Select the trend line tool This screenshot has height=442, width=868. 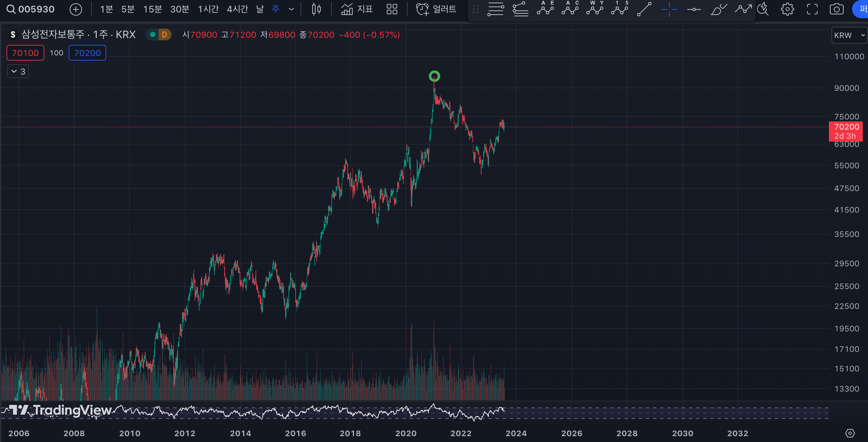(x=644, y=9)
